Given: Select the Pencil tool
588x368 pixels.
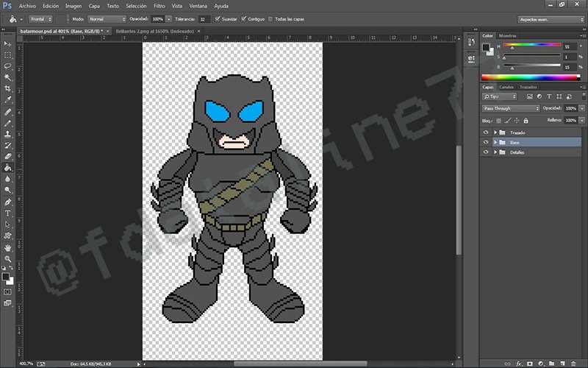Looking at the screenshot, I should click(x=7, y=123).
